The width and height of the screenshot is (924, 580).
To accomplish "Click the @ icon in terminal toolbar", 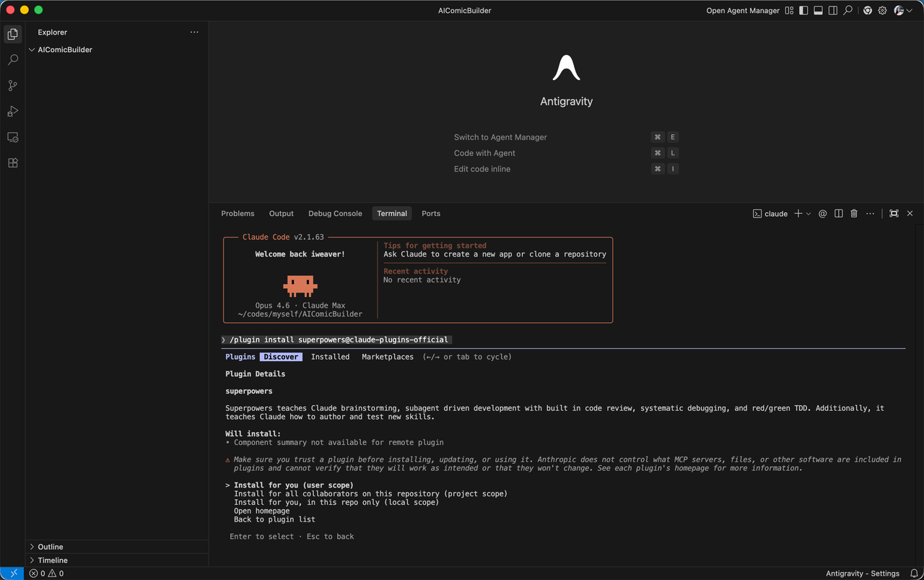I will tap(822, 214).
